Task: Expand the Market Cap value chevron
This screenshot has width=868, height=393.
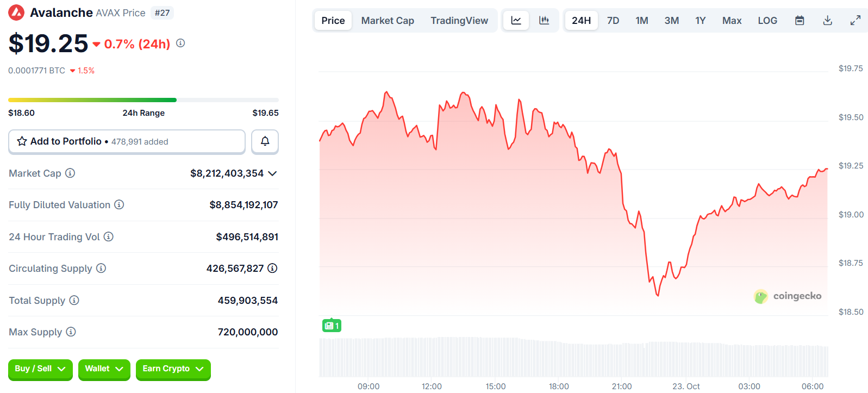Action: [x=273, y=173]
